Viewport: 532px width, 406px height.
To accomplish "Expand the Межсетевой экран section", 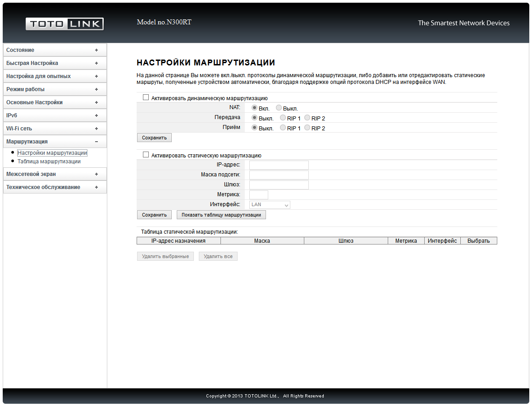I will tap(55, 174).
